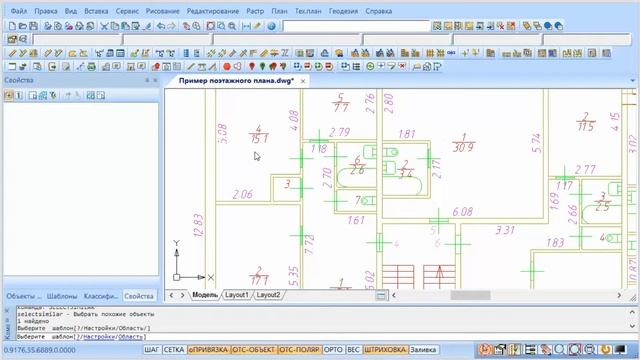
Task: Click the command window scroll down arrow
Action: click(x=632, y=326)
